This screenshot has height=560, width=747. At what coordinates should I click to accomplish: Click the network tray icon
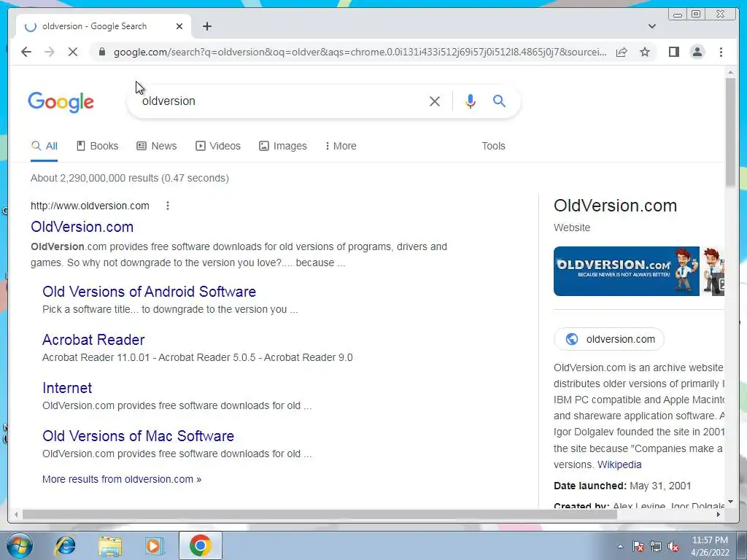click(x=656, y=546)
